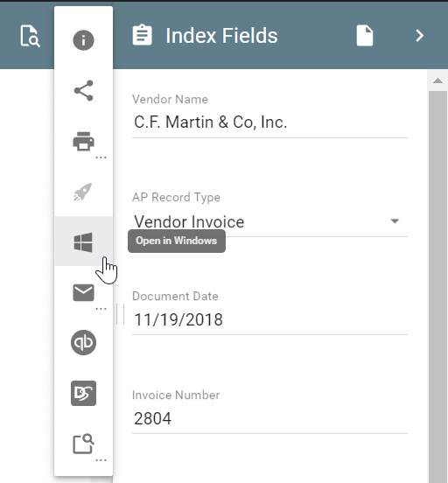Click the right chevron in Index Fields header
The image size is (448, 483).
(420, 36)
